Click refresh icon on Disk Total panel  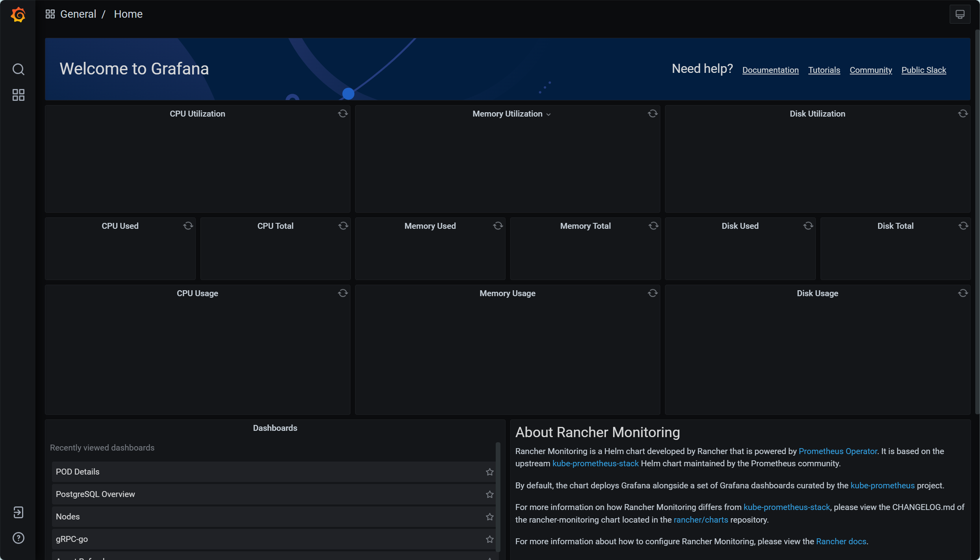[x=963, y=226]
